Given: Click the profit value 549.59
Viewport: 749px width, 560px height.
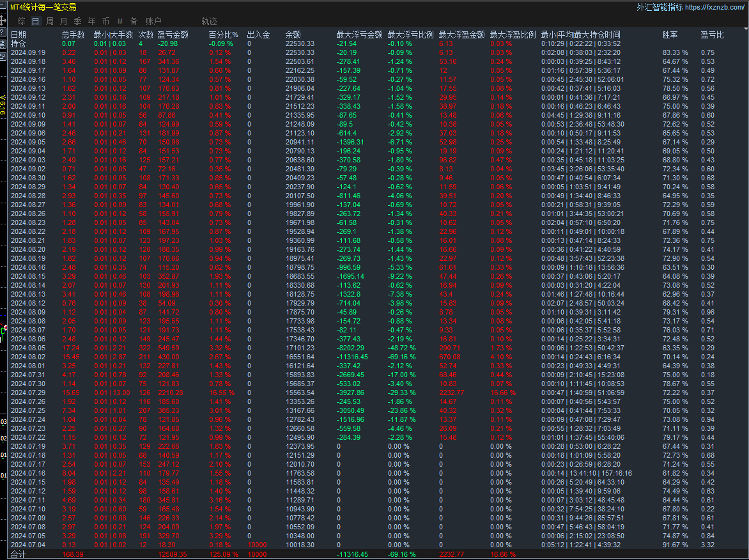Looking at the screenshot, I should [169, 348].
